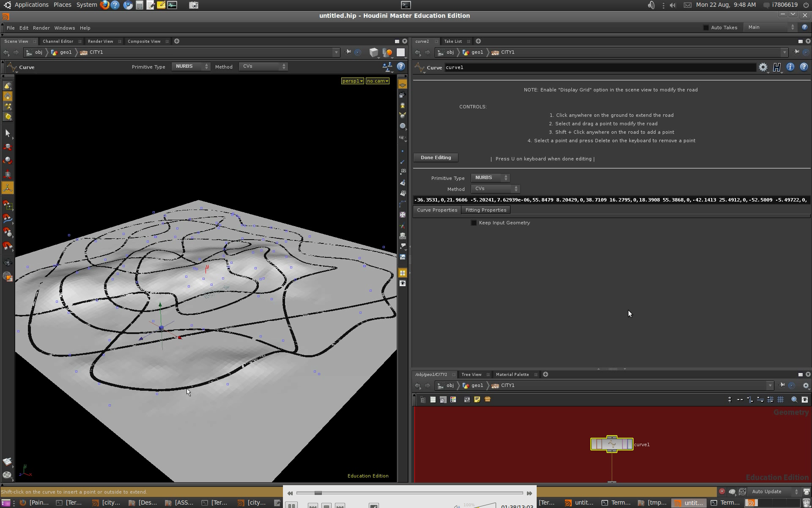The height and width of the screenshot is (508, 812).
Task: Click the Done Editing button
Action: pos(436,157)
